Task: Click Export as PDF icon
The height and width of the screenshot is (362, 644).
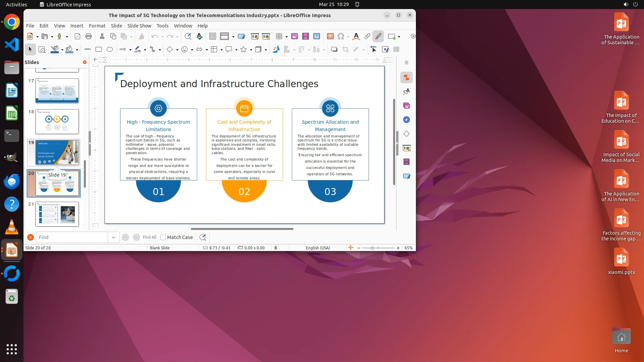Action: coord(77,36)
